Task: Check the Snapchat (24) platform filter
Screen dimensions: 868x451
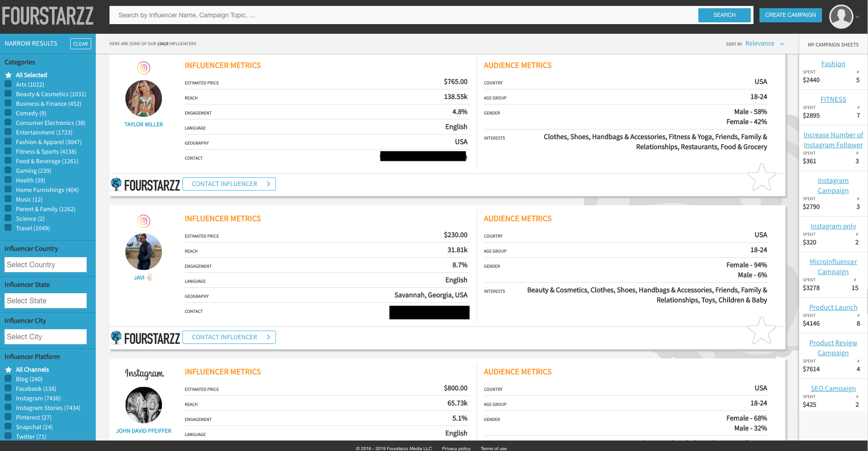Action: click(x=8, y=427)
